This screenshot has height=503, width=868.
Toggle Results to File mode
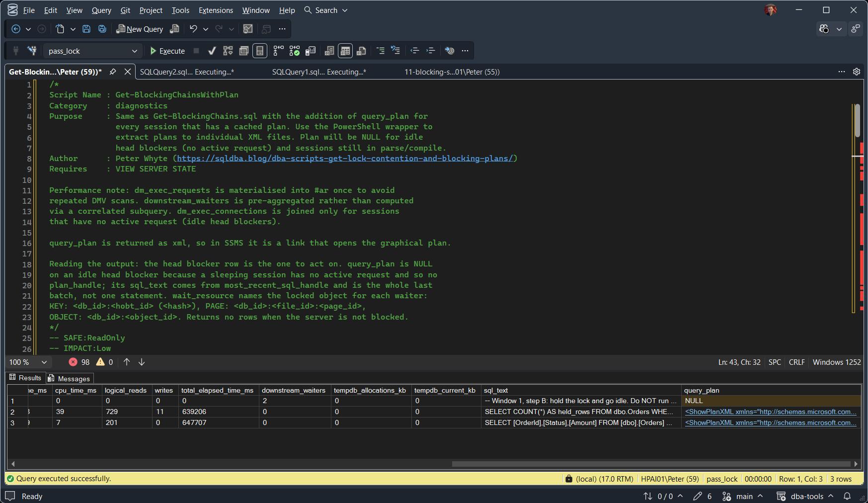pyautogui.click(x=361, y=51)
